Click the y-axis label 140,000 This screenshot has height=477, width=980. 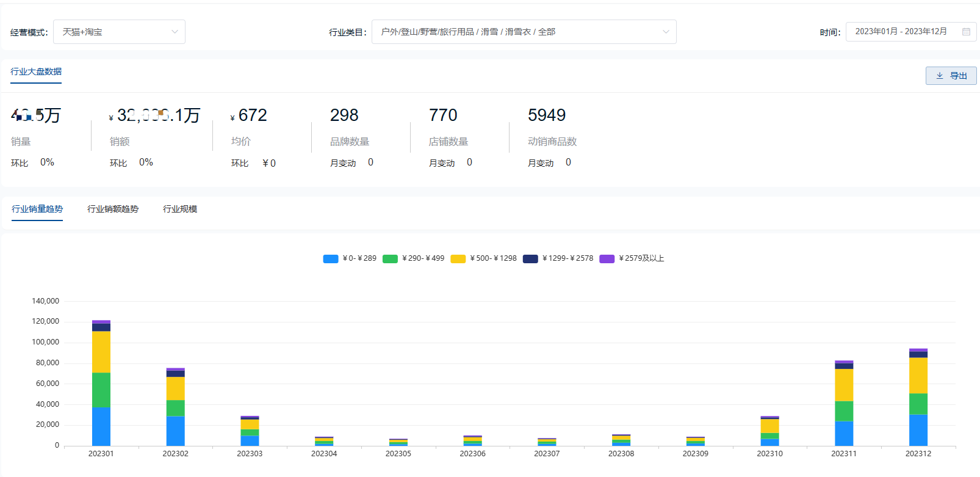point(46,301)
